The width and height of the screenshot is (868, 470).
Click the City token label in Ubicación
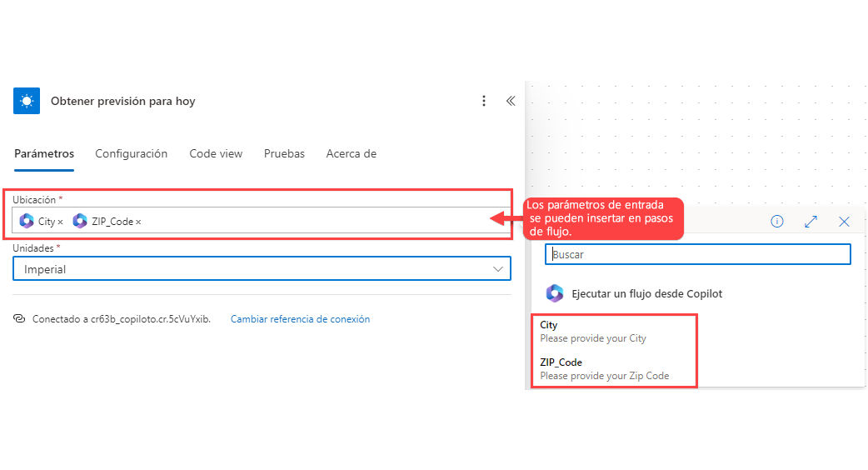point(47,222)
